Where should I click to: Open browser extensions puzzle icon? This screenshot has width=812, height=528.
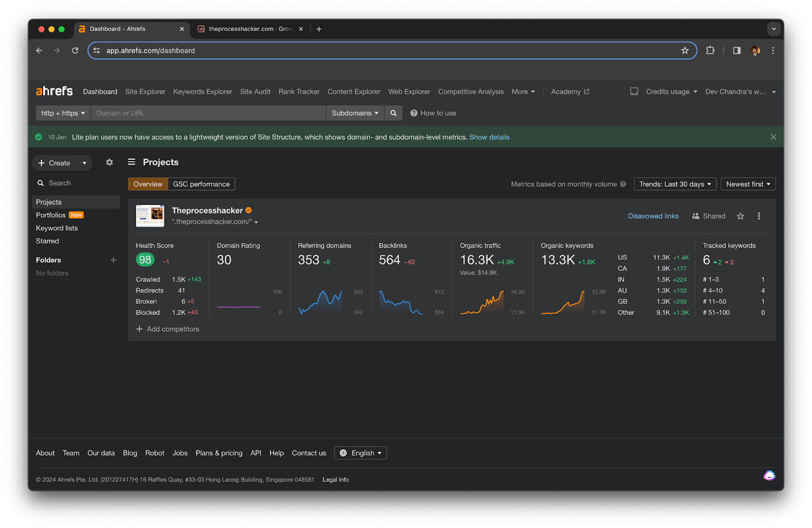tap(710, 50)
